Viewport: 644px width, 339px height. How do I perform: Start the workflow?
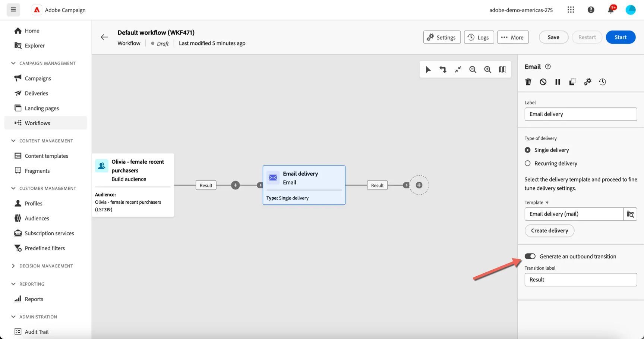[x=621, y=37]
